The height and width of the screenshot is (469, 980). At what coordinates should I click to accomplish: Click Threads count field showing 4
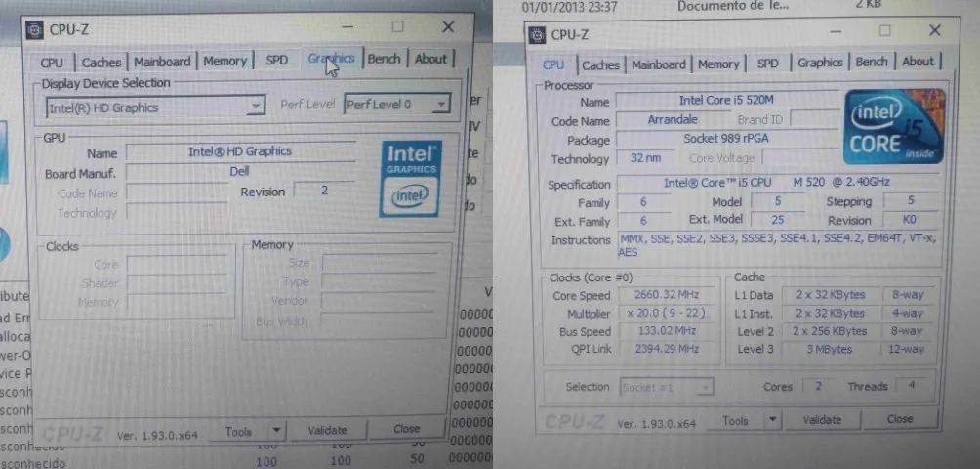pos(912,385)
